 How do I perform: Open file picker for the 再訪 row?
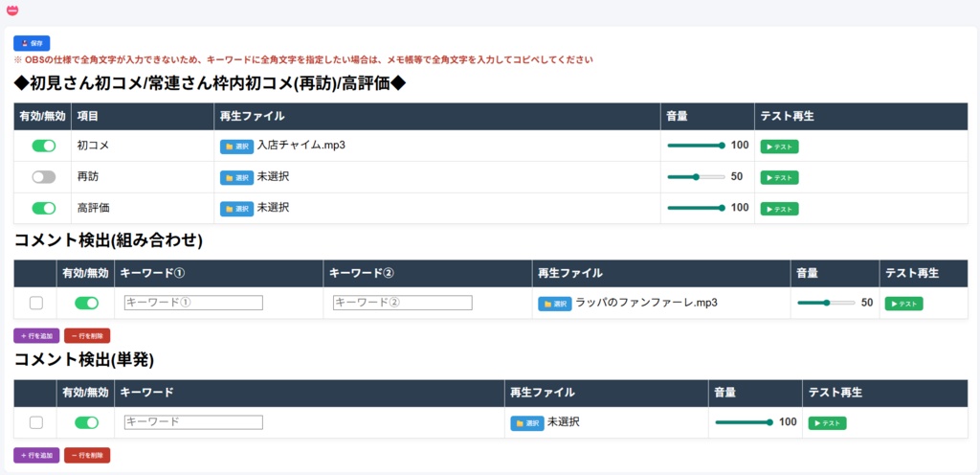pyautogui.click(x=237, y=177)
